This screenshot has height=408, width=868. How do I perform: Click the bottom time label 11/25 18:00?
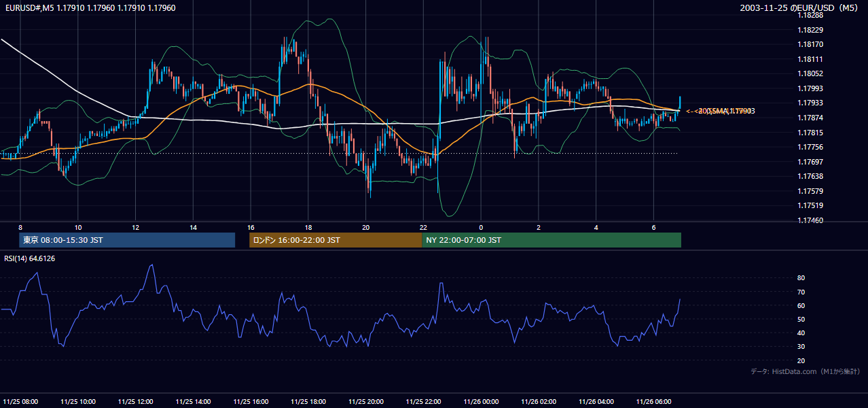click(x=308, y=401)
